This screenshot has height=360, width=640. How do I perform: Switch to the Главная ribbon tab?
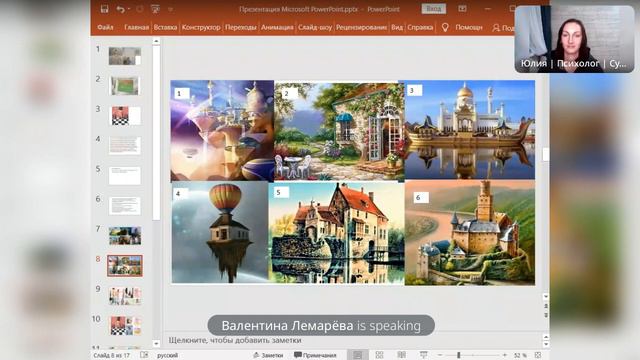coord(136,27)
